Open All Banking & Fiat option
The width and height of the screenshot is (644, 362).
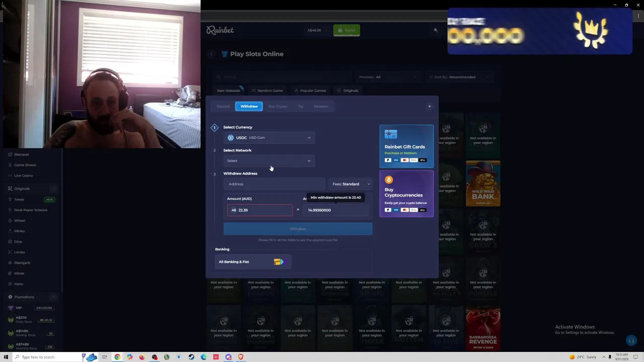coord(253,262)
